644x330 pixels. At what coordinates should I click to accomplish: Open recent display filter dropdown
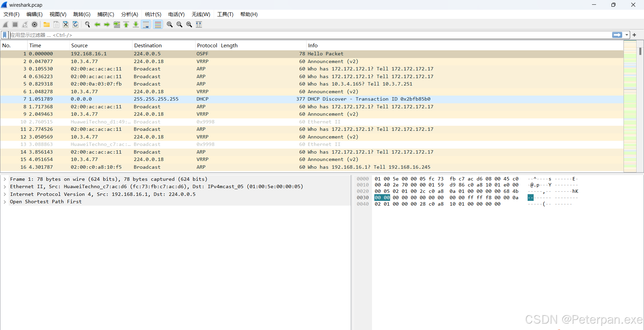coord(627,35)
